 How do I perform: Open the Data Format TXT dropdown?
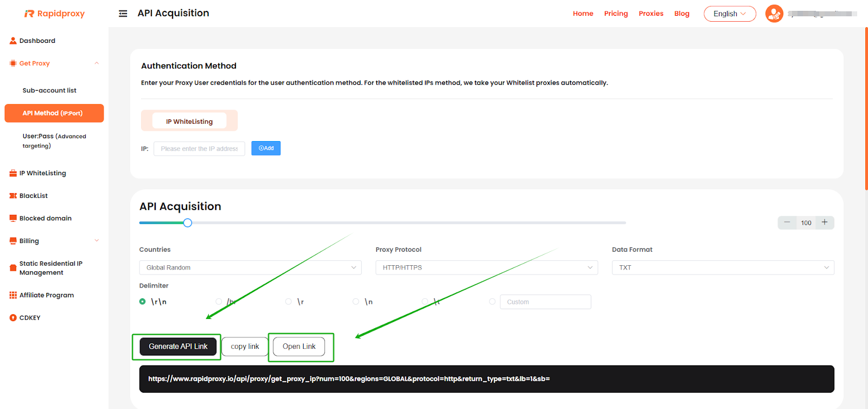pos(723,267)
